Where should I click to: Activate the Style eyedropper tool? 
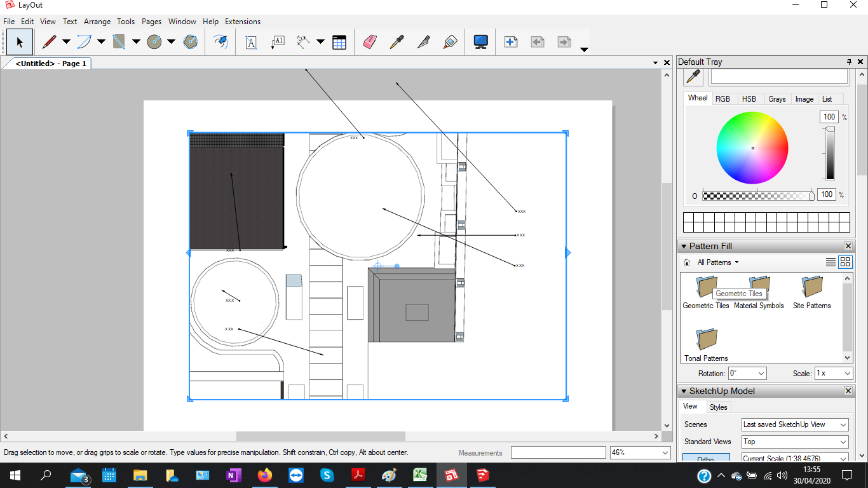click(x=397, y=42)
